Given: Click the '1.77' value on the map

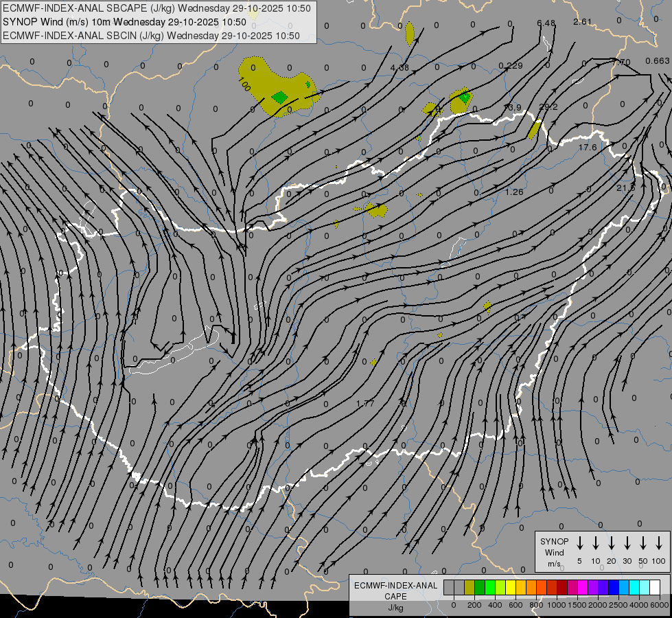Looking at the screenshot, I should pyautogui.click(x=366, y=404).
